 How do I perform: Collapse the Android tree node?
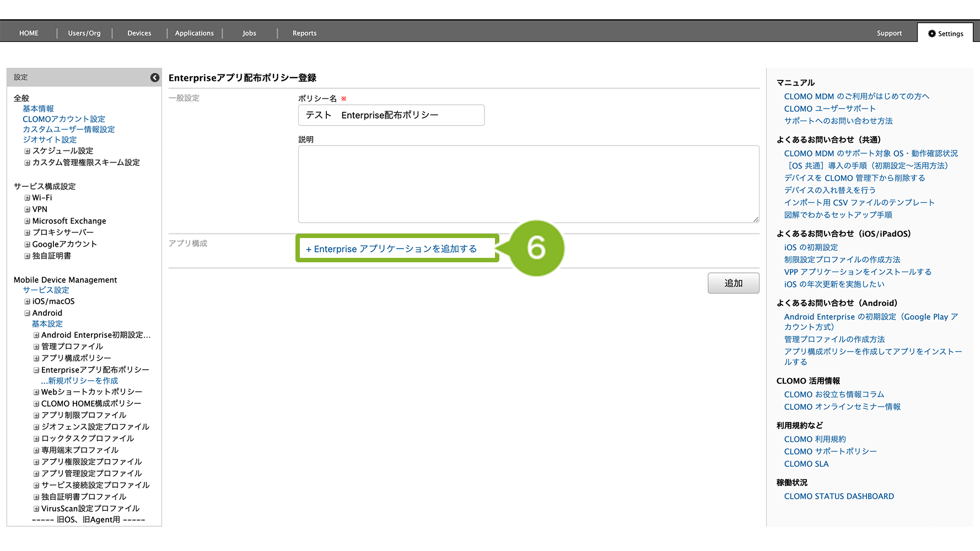[x=27, y=313]
